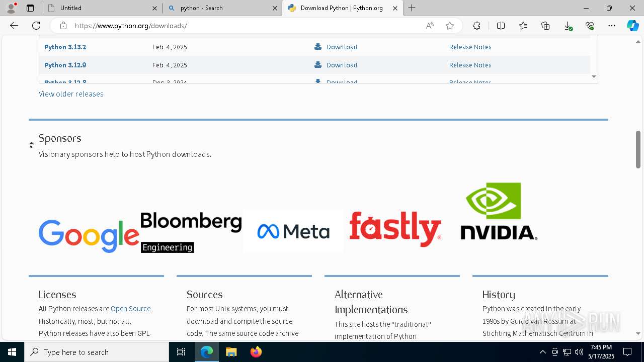Click the Feb. 4, 2025 date for Python 3.13.2

pyautogui.click(x=170, y=47)
